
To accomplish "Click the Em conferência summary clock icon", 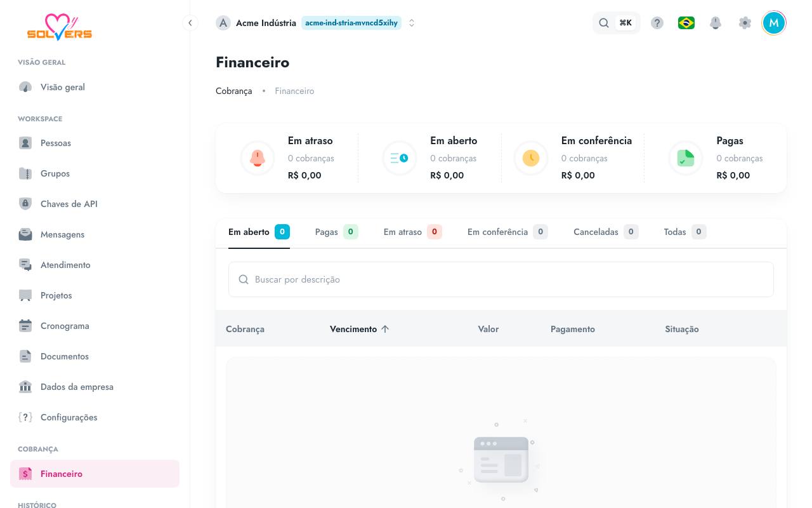I will coord(531,158).
